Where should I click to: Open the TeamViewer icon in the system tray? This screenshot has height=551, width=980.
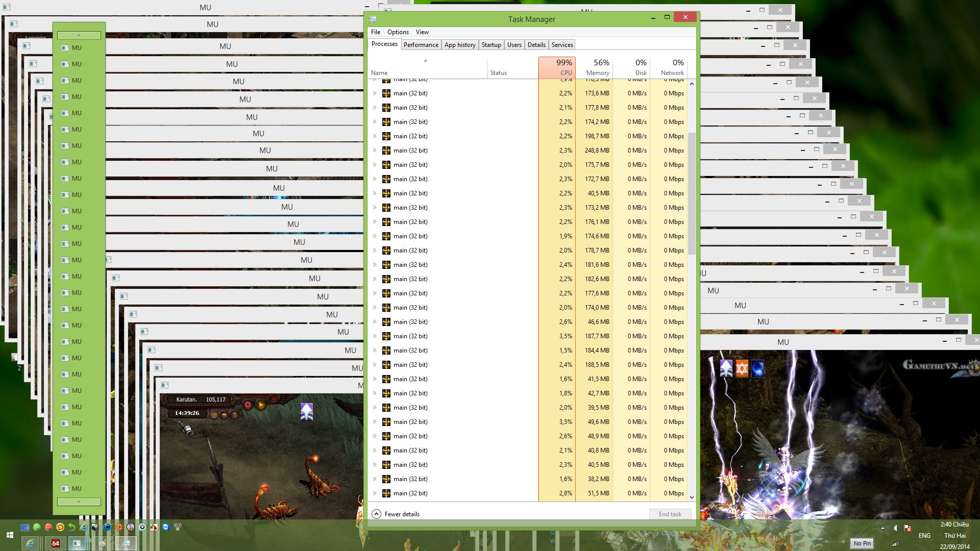pos(166,527)
